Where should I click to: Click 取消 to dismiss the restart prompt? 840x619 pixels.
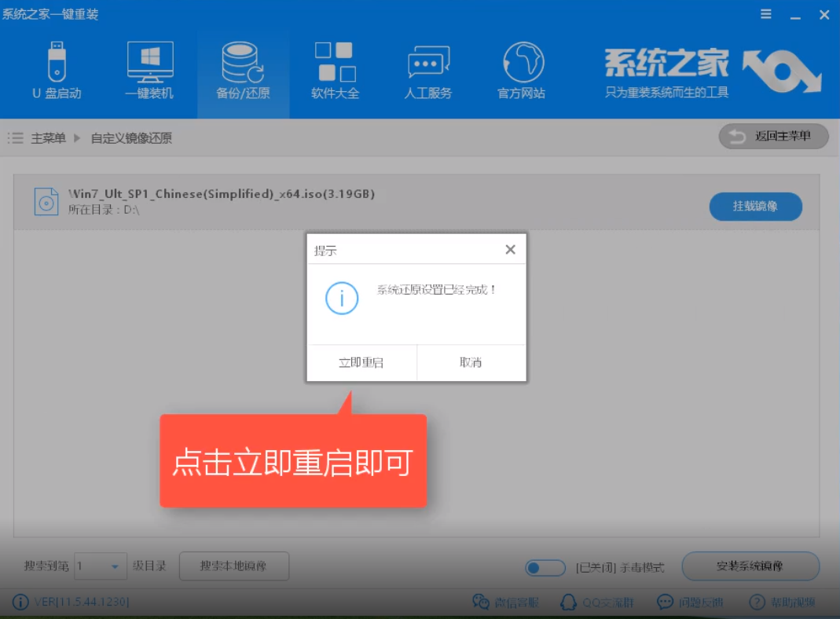pos(471,364)
